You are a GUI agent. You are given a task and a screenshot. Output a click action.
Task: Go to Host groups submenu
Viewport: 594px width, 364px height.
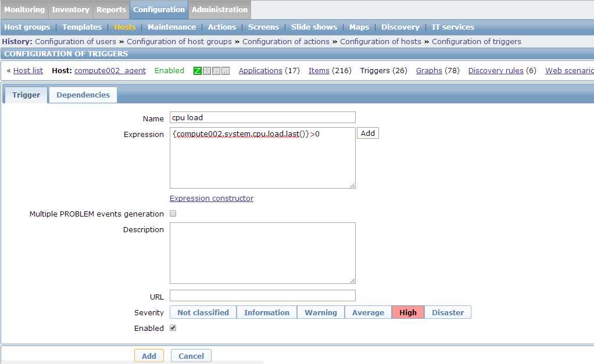pyautogui.click(x=27, y=27)
